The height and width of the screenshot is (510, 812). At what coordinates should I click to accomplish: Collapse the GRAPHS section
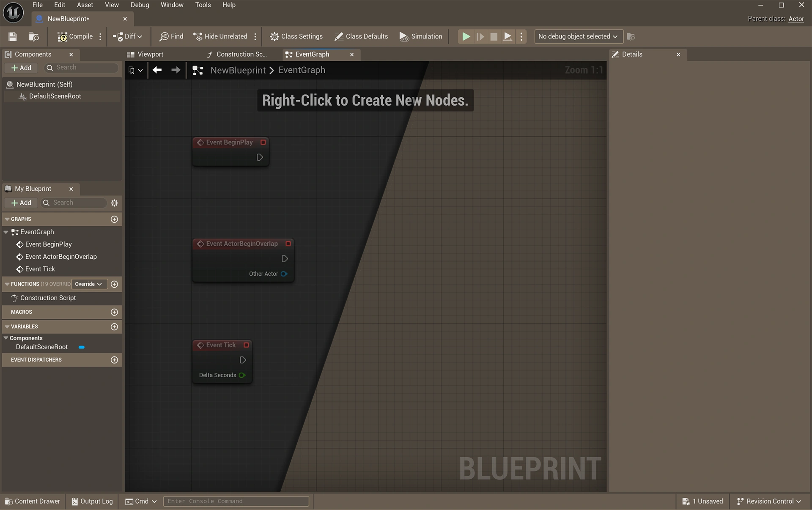pos(7,219)
